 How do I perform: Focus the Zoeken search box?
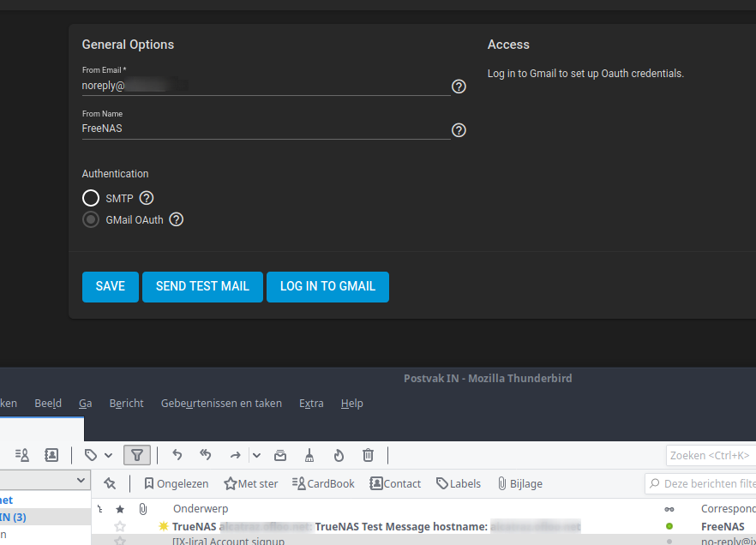coord(711,455)
